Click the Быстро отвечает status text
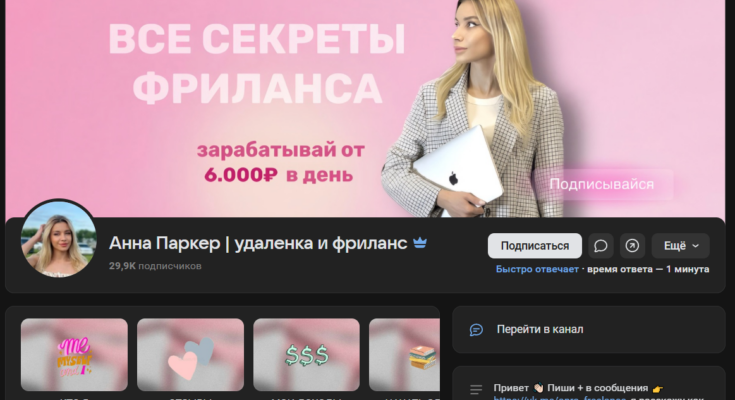The image size is (735, 400). click(x=536, y=269)
